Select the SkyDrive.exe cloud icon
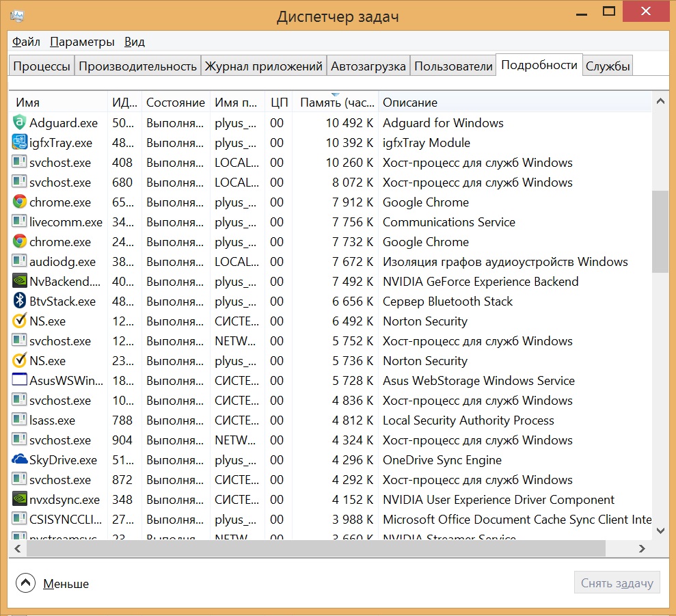 [19, 460]
